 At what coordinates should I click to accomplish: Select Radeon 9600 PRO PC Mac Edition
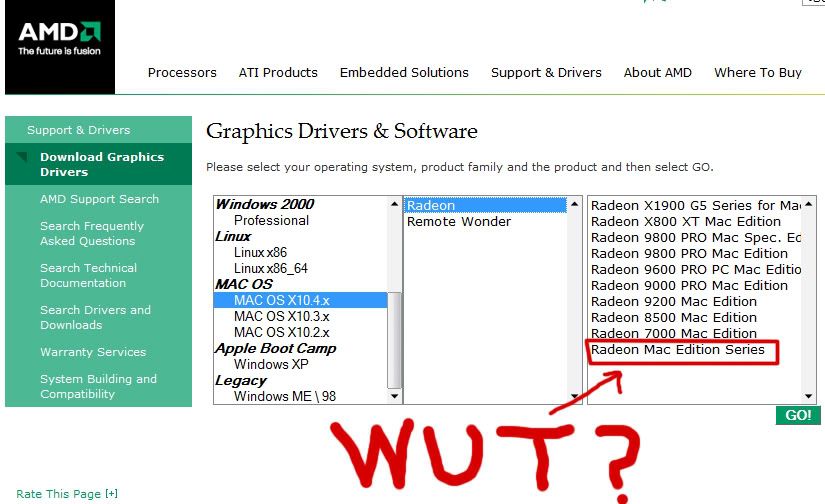(695, 269)
